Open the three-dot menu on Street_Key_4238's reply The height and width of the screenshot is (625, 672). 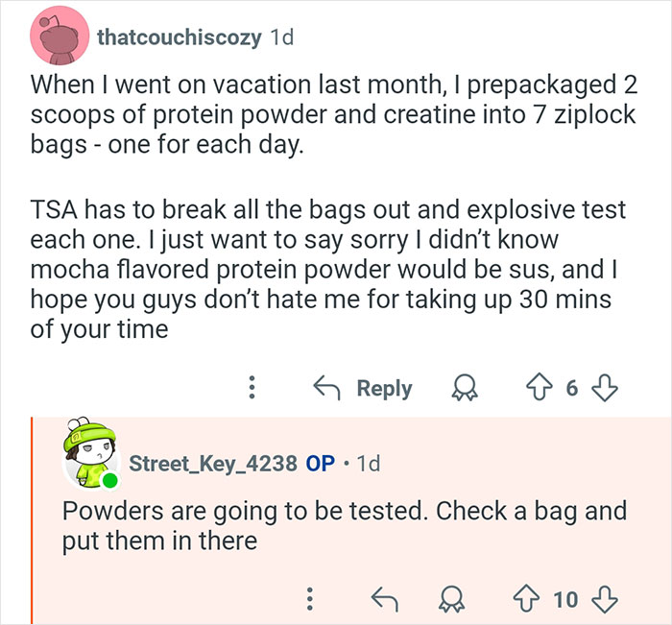point(309,600)
